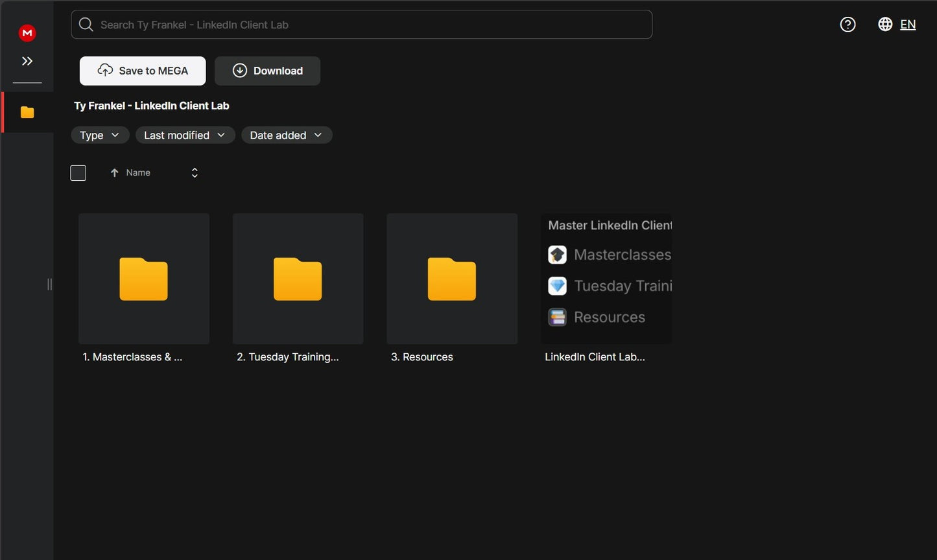Click the circled download arrow icon
The height and width of the screenshot is (560, 937).
(x=240, y=70)
